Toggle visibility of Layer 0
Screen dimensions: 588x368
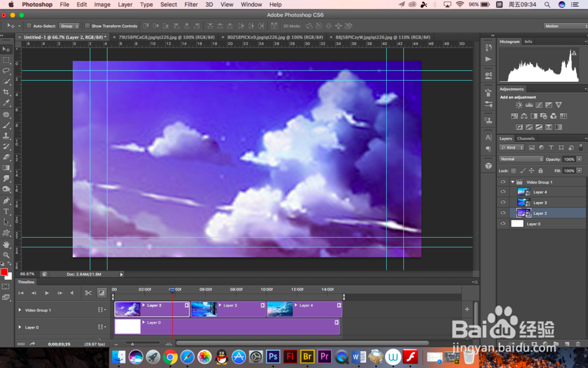coord(503,223)
